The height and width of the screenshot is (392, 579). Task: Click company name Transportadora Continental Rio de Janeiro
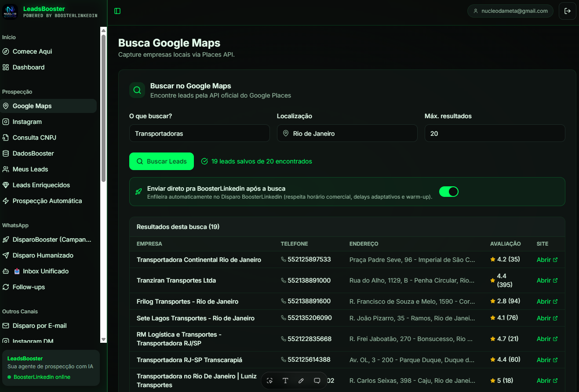coord(199,260)
